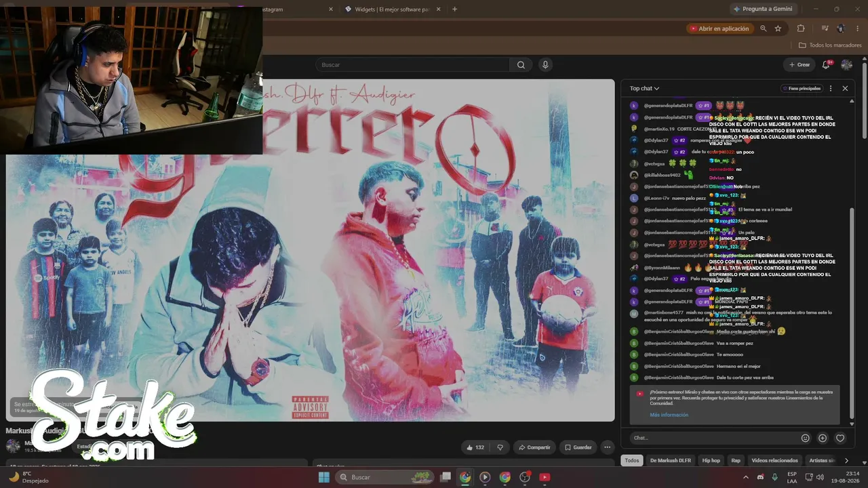Screen dimensions: 868x488
Task: Click the microphone tray icon
Action: point(774,477)
